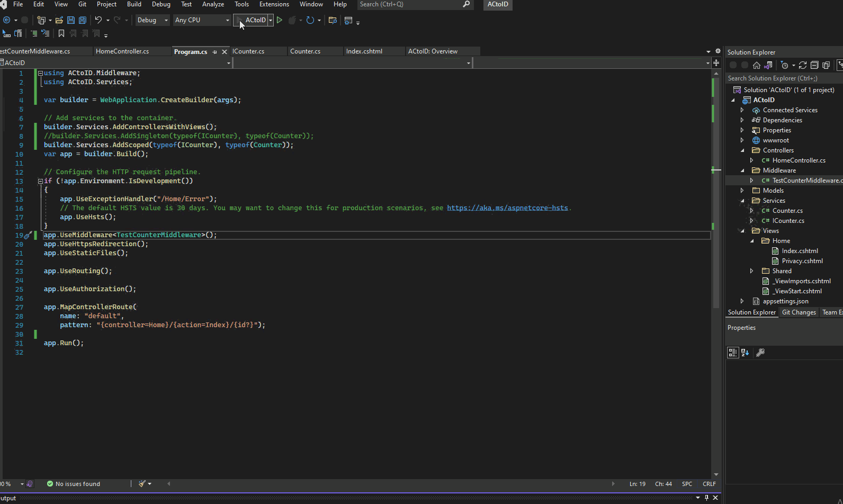Screen dimensions: 843x504
Task: Click the Save All toolbar icon
Action: pyautogui.click(x=83, y=20)
